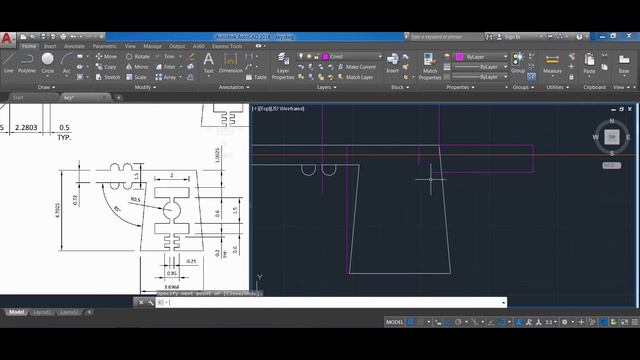
Task: Click the ViewCube TOP face
Action: [611, 137]
